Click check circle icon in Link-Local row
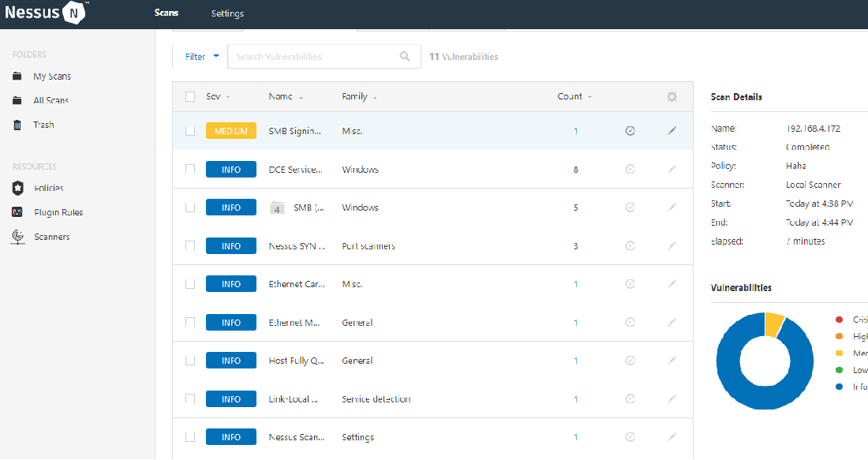This screenshot has height=460, width=868. click(x=630, y=398)
